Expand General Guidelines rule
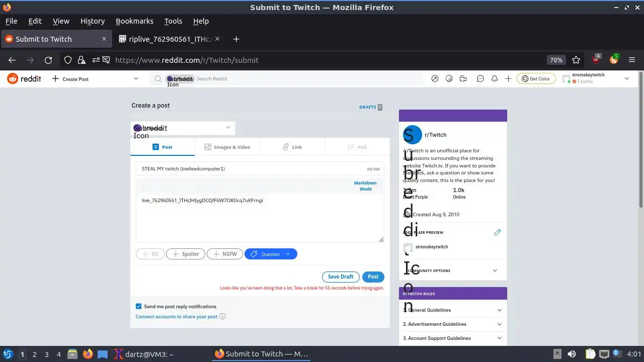 click(x=453, y=310)
